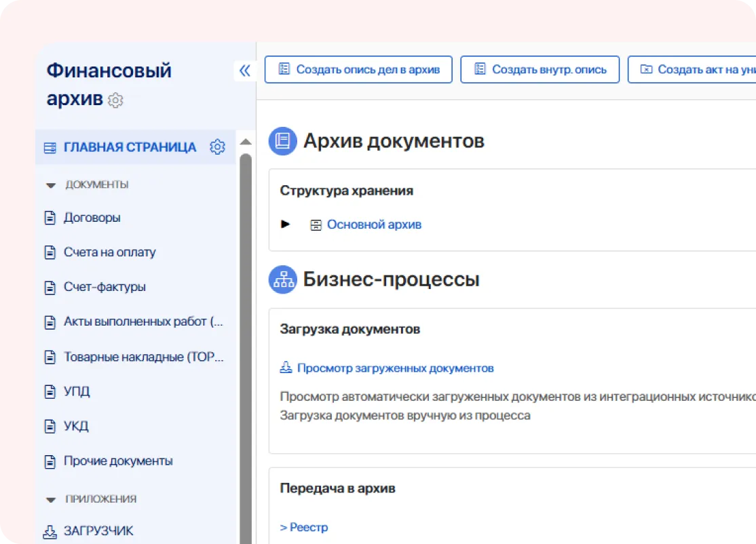Open the Реестр link under Передача в архив
756x544 pixels.
[x=303, y=527]
